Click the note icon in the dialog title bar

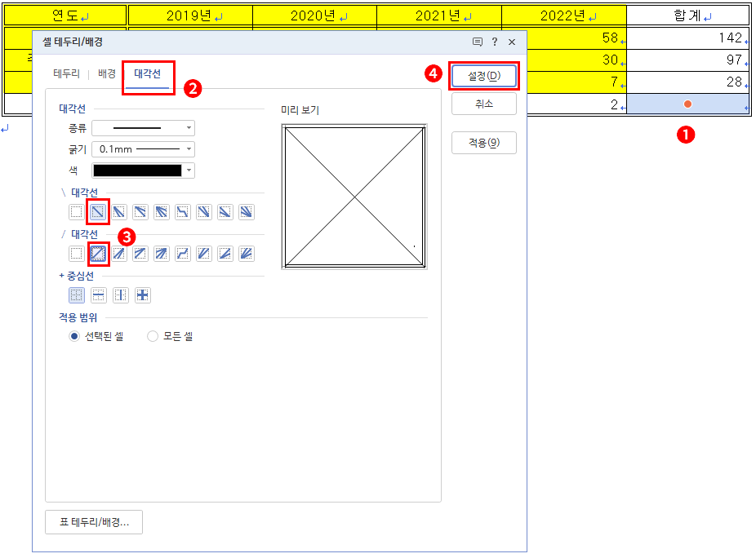click(x=478, y=42)
